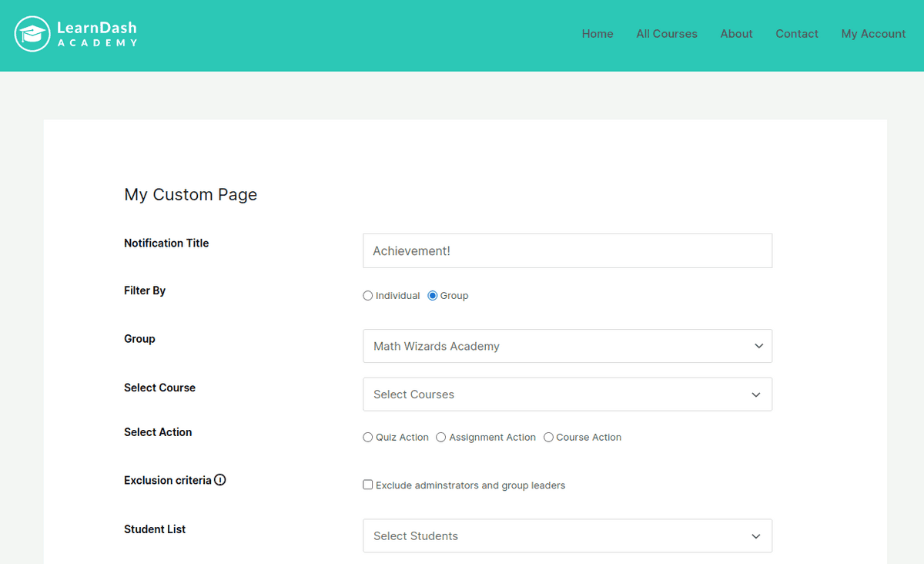
Task: Click into the Notification Title input field
Action: [567, 251]
